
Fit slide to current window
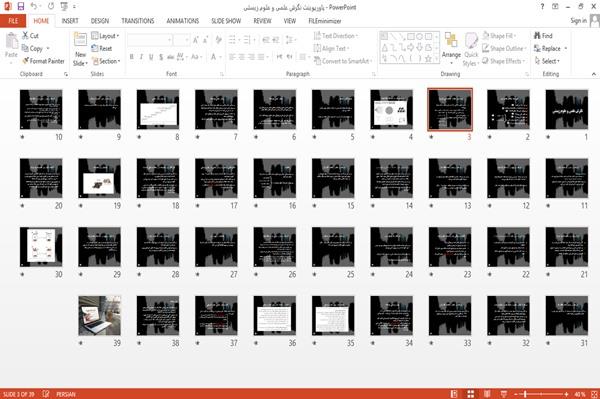click(x=594, y=394)
